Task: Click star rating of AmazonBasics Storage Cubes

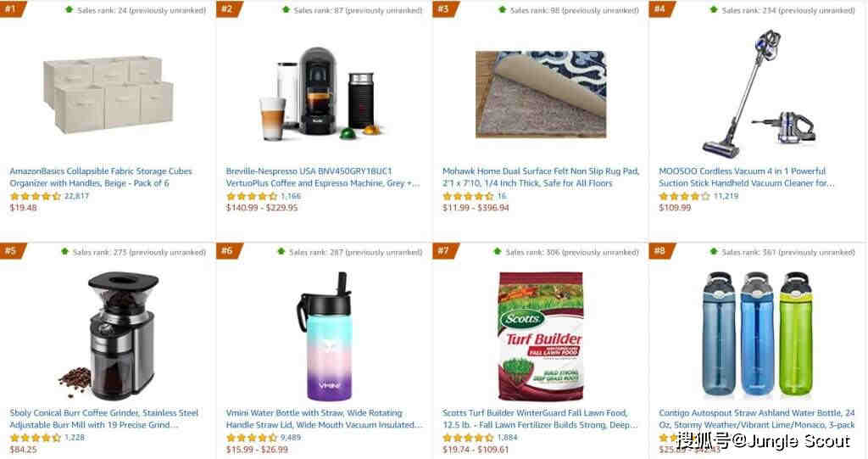Action: pos(35,196)
